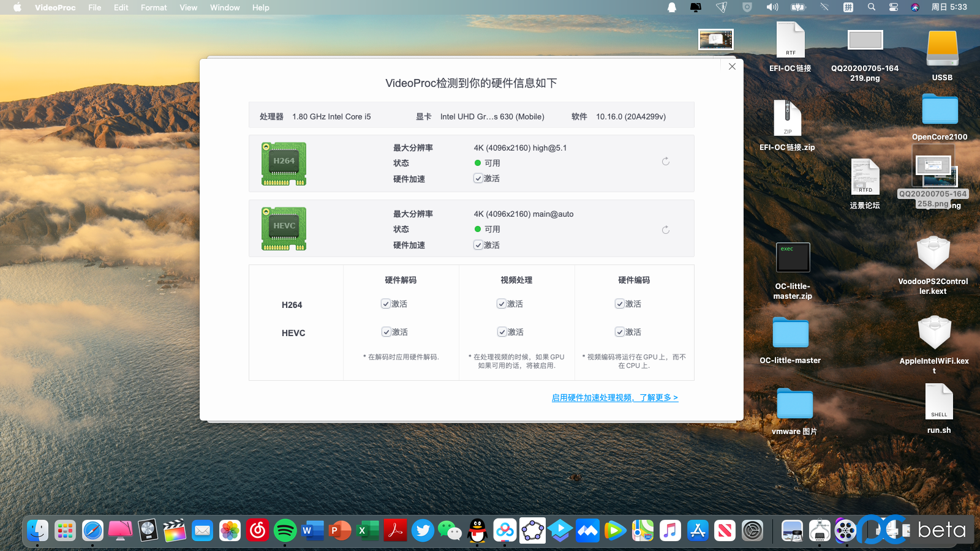Open PowerPoint in the dock
Viewport: 980px width, 551px height.
(x=340, y=530)
